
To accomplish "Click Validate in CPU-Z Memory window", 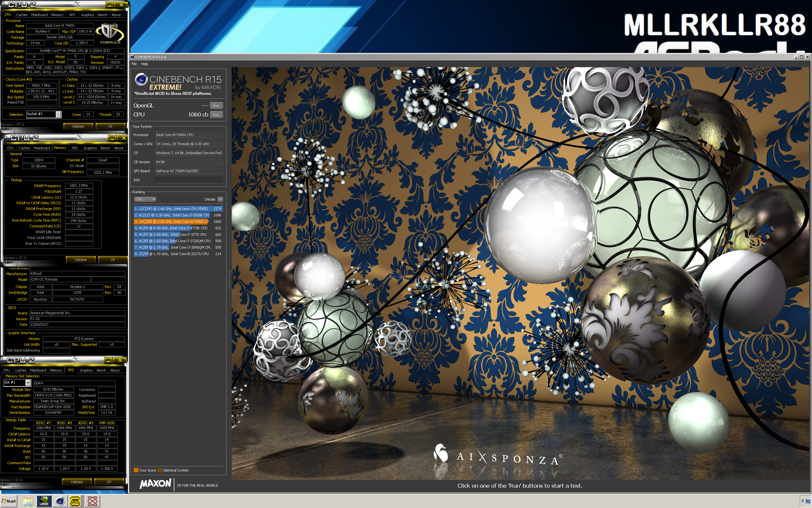I will [x=81, y=260].
